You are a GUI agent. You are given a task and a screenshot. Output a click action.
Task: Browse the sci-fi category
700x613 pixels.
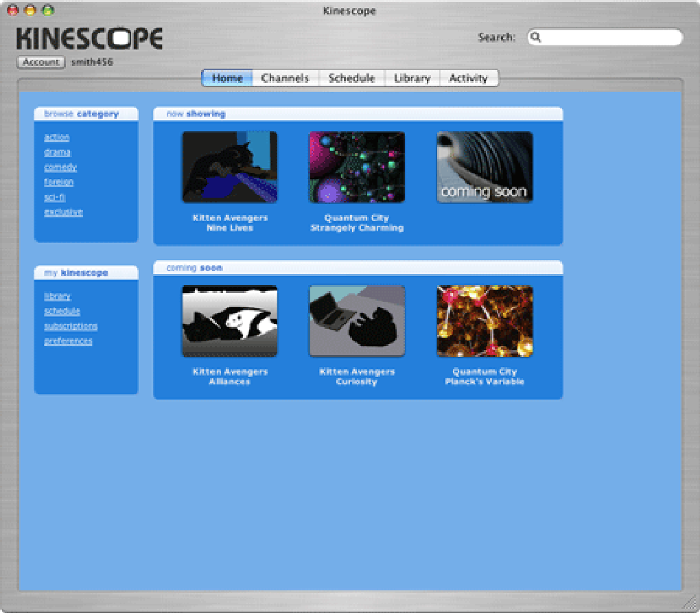pyautogui.click(x=55, y=197)
